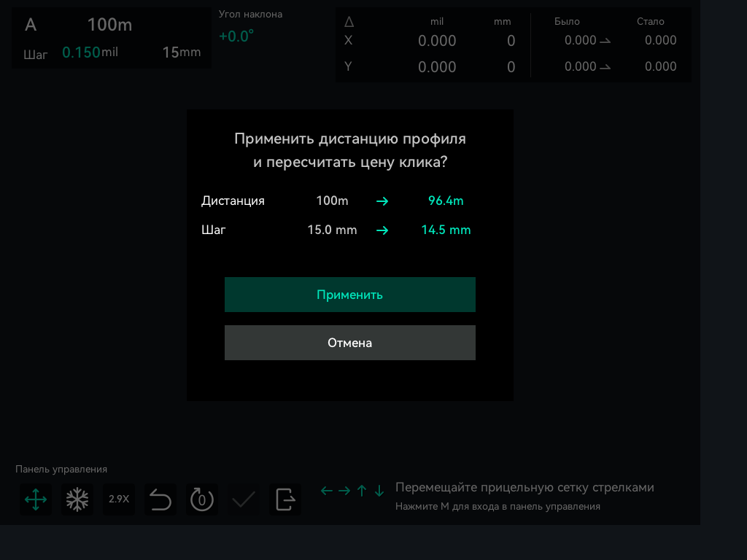Screen dimensions: 747x560
Task: Click the Y row mil value 0.000
Action: 437,67
